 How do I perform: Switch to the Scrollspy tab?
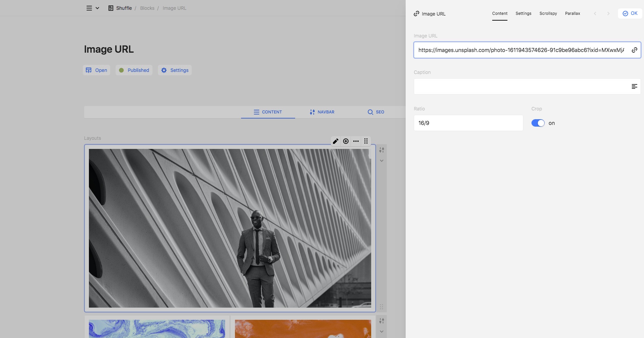point(548,14)
